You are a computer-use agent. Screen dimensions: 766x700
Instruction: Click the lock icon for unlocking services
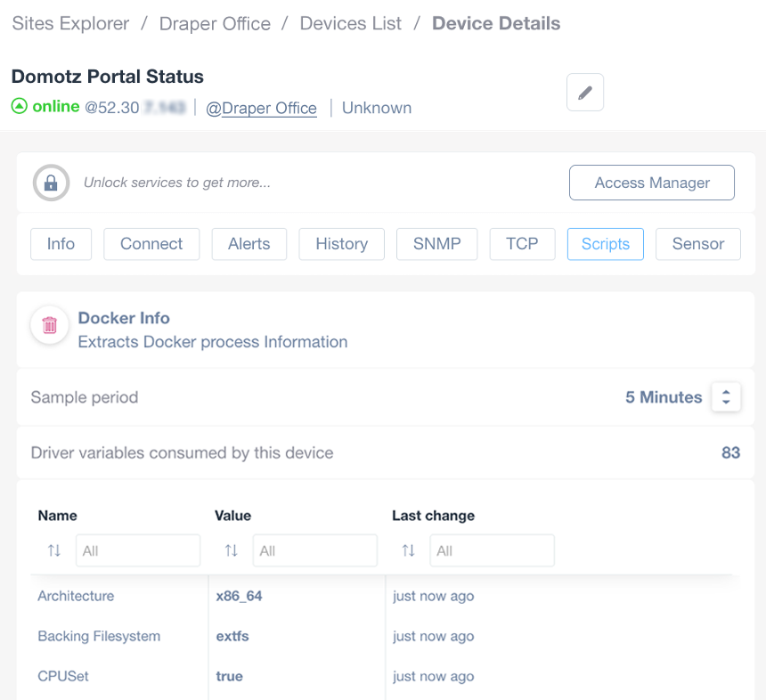click(51, 183)
